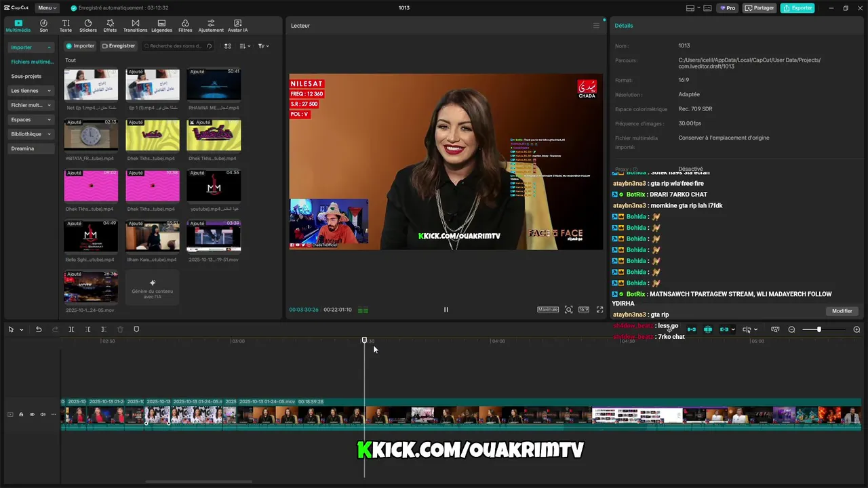Screen dimensions: 868x488
Task: Lock the main video track
Action: tap(21, 415)
